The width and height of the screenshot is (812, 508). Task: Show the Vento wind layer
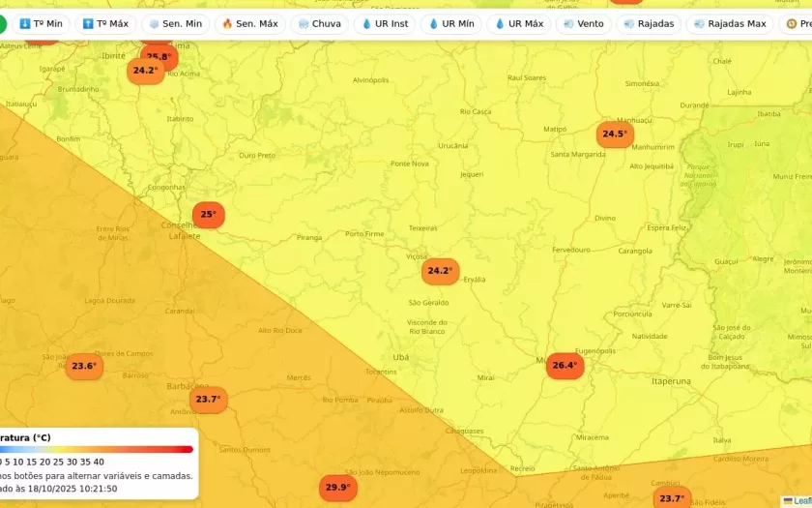[583, 24]
